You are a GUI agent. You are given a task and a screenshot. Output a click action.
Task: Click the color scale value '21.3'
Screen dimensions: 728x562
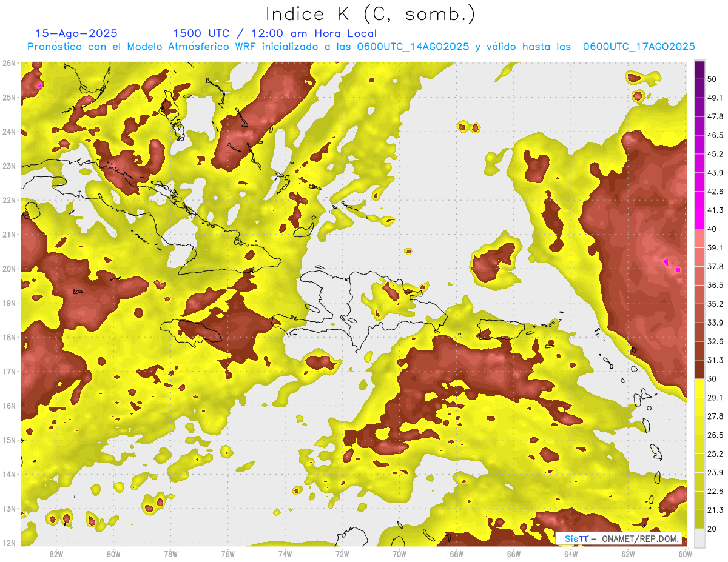tap(715, 510)
